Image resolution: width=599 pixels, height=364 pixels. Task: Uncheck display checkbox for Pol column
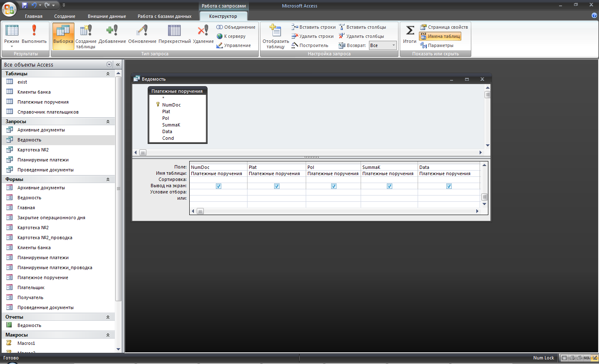[x=334, y=186]
